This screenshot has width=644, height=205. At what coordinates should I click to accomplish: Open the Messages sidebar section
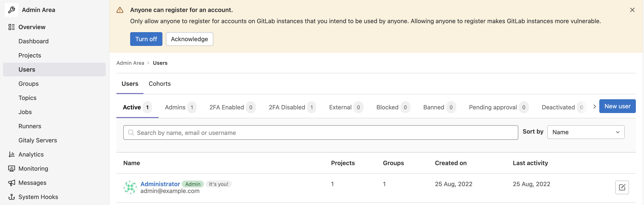(x=54, y=183)
